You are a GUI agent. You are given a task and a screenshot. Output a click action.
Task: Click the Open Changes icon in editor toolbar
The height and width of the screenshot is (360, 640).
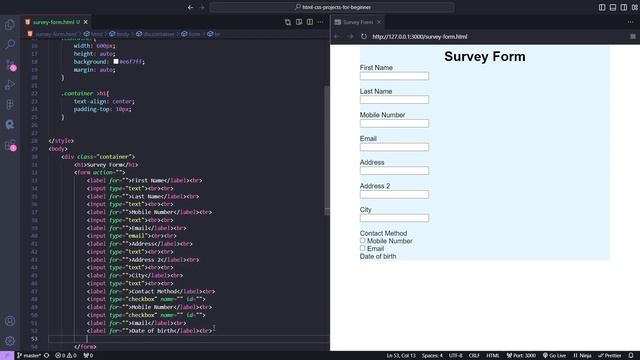pos(288,22)
